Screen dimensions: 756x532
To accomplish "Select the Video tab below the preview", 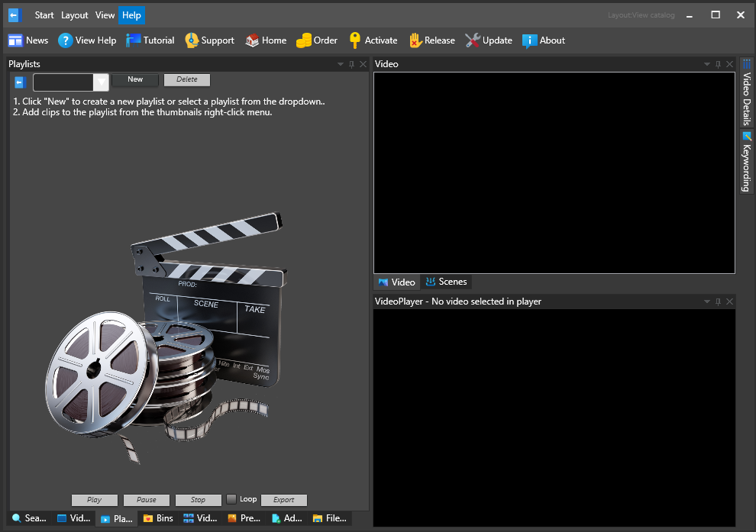I will [x=396, y=282].
